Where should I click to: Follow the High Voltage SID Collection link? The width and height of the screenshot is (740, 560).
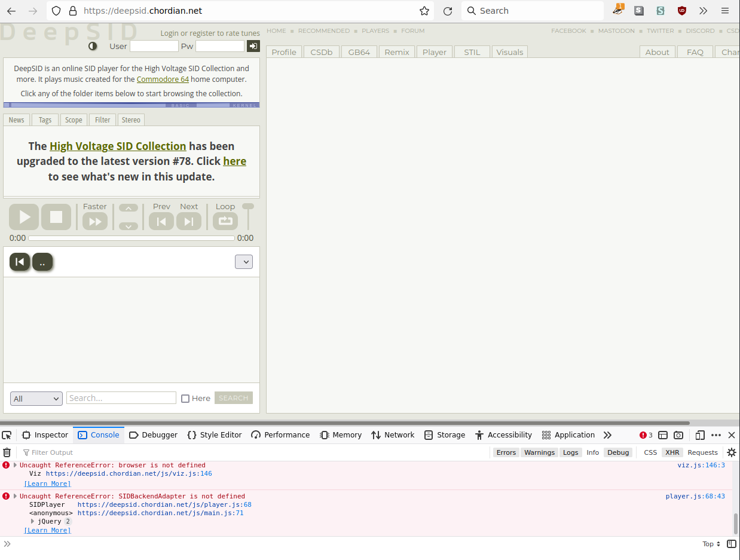click(118, 146)
